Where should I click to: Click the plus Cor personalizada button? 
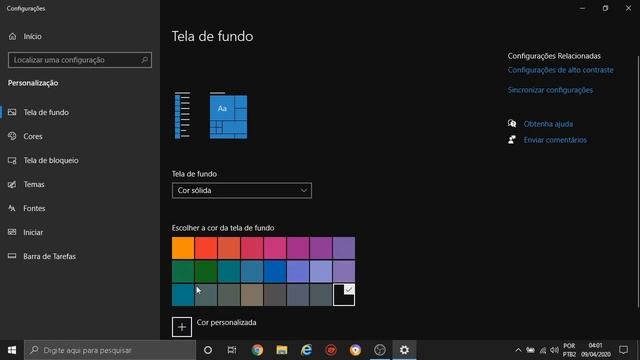click(182, 327)
